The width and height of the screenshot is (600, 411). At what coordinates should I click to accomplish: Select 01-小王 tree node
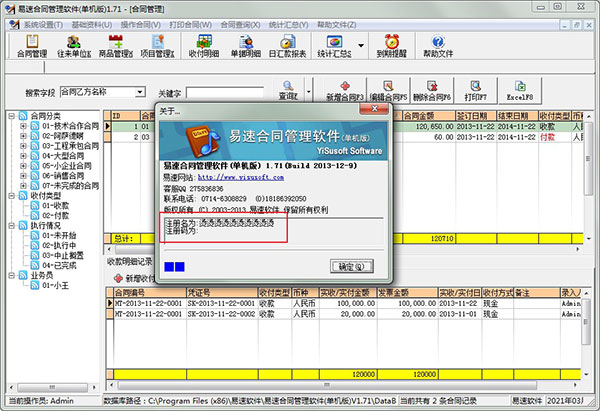click(55, 285)
